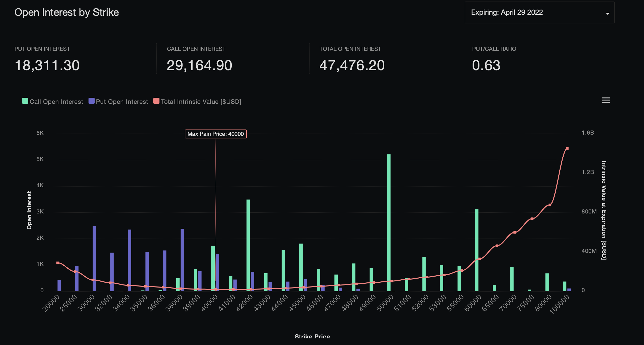This screenshot has height=345, width=644.
Task: Open the chart hamburger menu icon
Action: (x=606, y=100)
